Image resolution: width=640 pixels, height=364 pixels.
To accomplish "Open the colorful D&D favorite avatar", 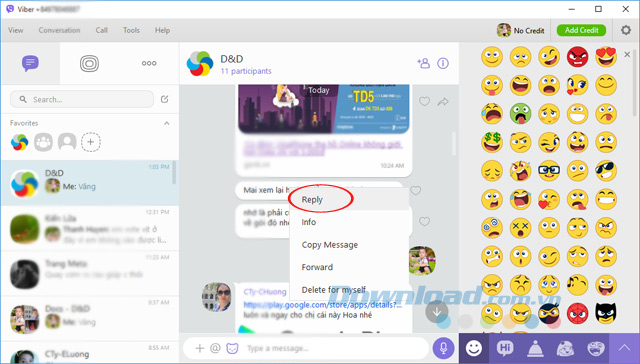I will 20,142.
